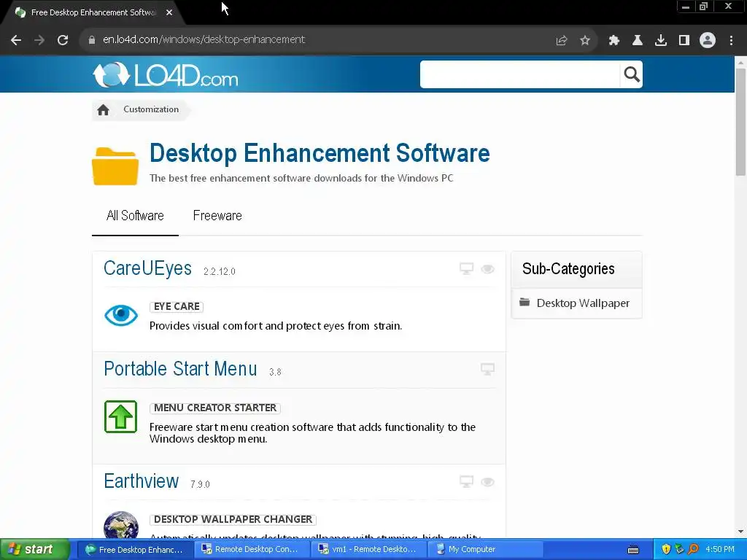Open Chrome's three-dot menu
Viewport: 747px width, 560px height.
coord(731,41)
